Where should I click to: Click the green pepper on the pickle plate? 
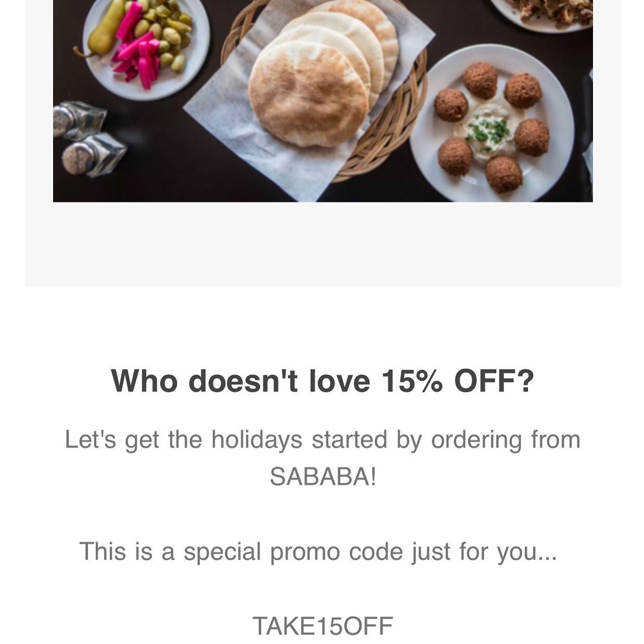point(104,31)
